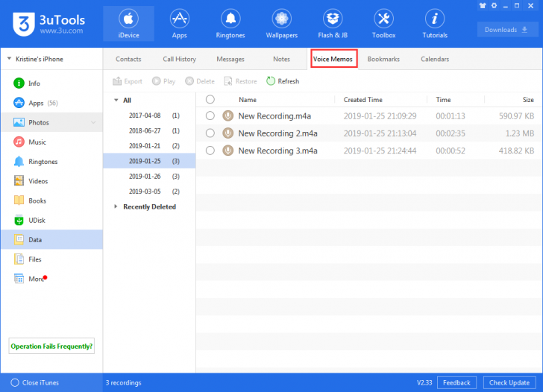Viewport: 543px width, 392px height.
Task: Click the '3 recordings' status text
Action: [123, 382]
